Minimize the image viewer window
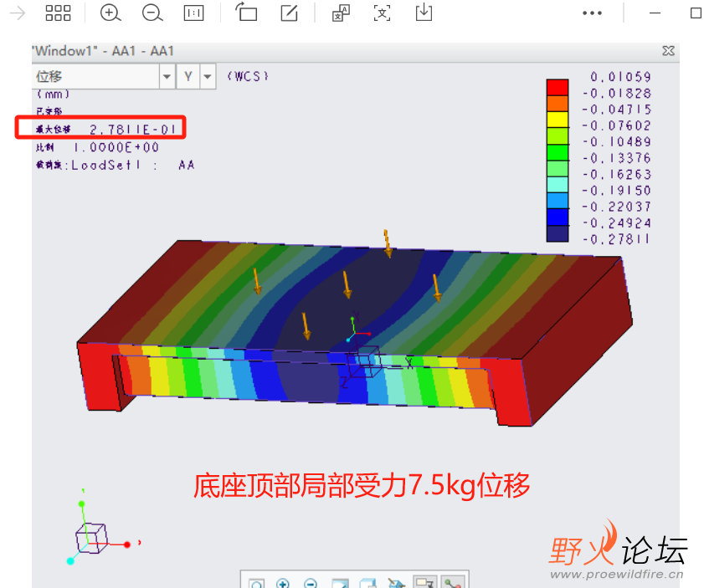This screenshot has width=704, height=588. tap(655, 13)
